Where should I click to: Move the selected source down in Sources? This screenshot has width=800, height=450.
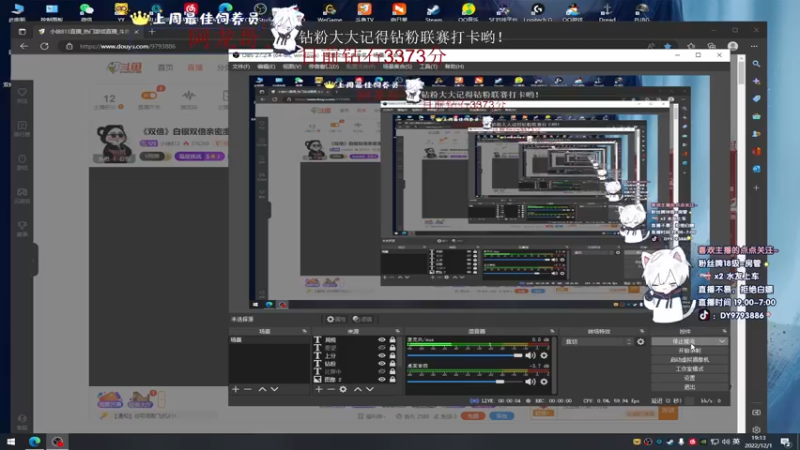[370, 389]
